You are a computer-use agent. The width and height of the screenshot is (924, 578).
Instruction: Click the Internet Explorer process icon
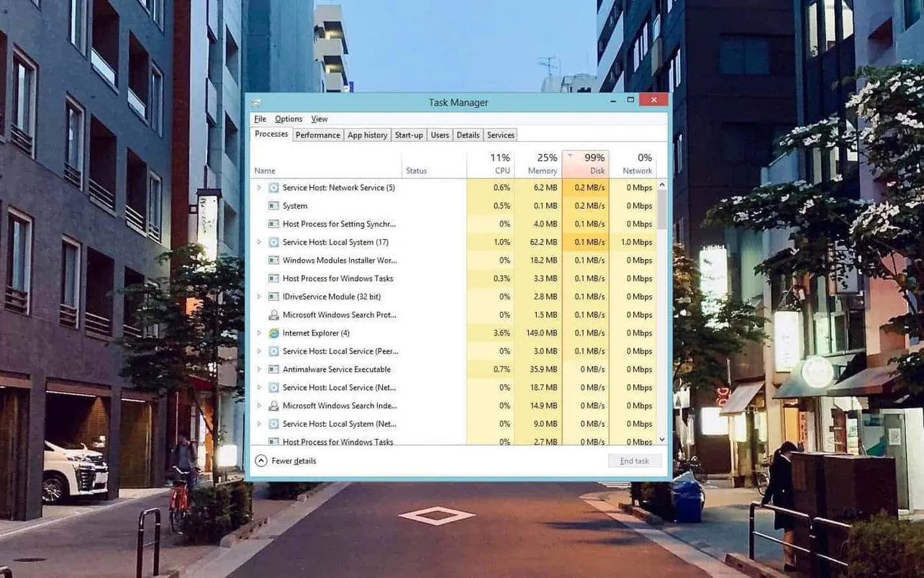coord(273,333)
